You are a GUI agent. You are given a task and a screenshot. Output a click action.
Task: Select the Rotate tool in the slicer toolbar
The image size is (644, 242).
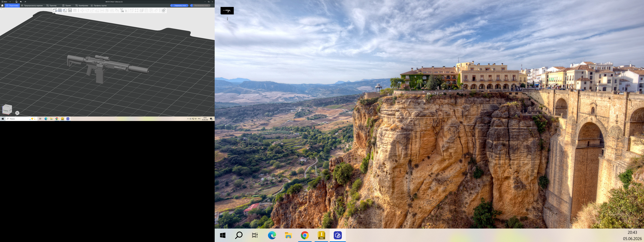87,10
